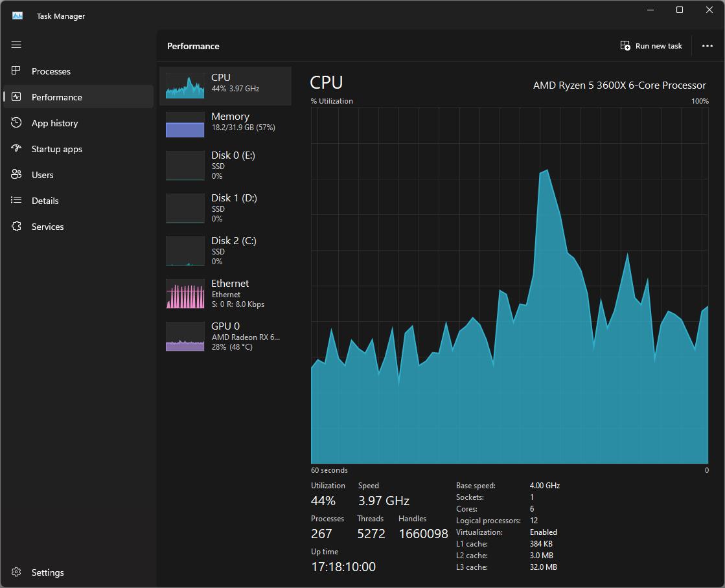The image size is (725, 588).
Task: Select GPU 0 AMD Radeon entry
Action: (x=225, y=337)
